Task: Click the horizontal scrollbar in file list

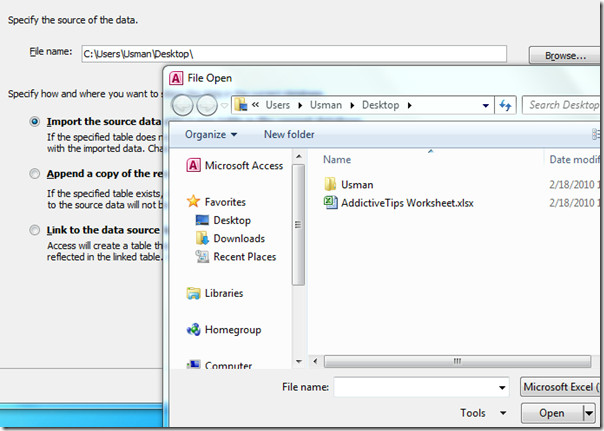Action: (457, 361)
